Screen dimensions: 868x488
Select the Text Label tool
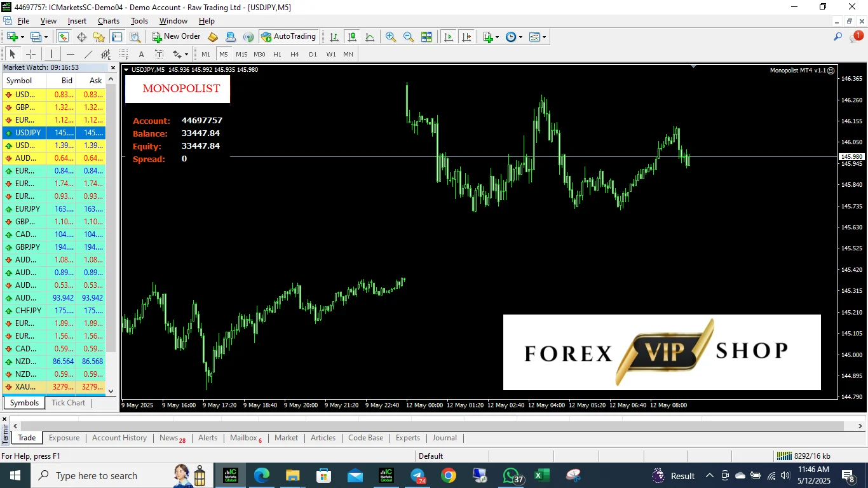tap(159, 54)
